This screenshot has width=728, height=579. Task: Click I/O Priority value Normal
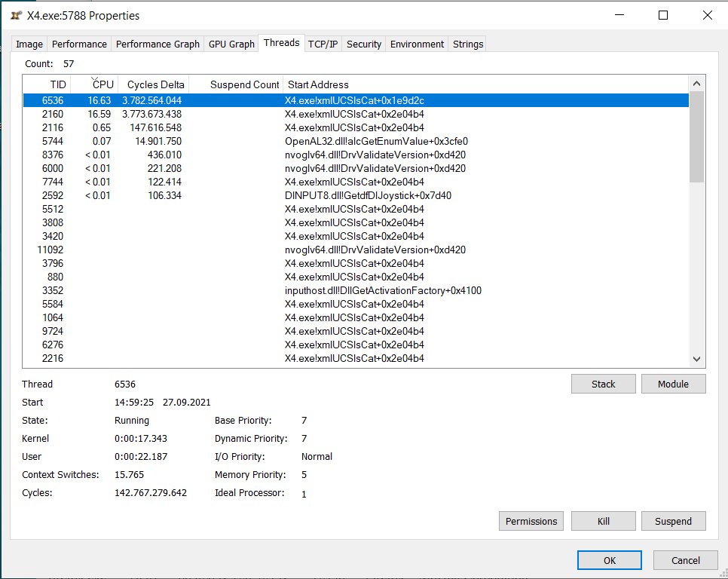(317, 456)
